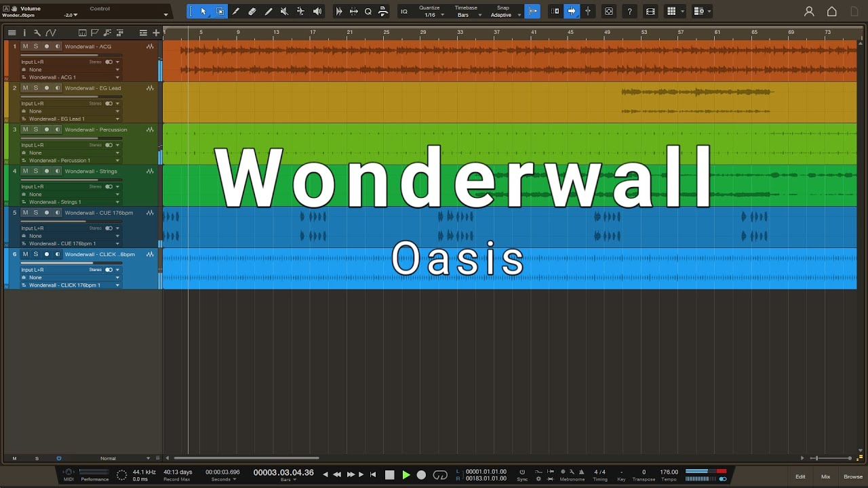
Task: Go to the Start page home icon
Action: (x=832, y=12)
